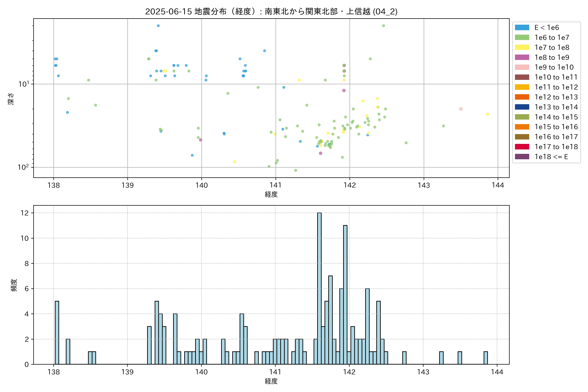The height and width of the screenshot is (392, 588).
Task: Click the rightmost histogram bar near 143.9
Action: [485, 358]
